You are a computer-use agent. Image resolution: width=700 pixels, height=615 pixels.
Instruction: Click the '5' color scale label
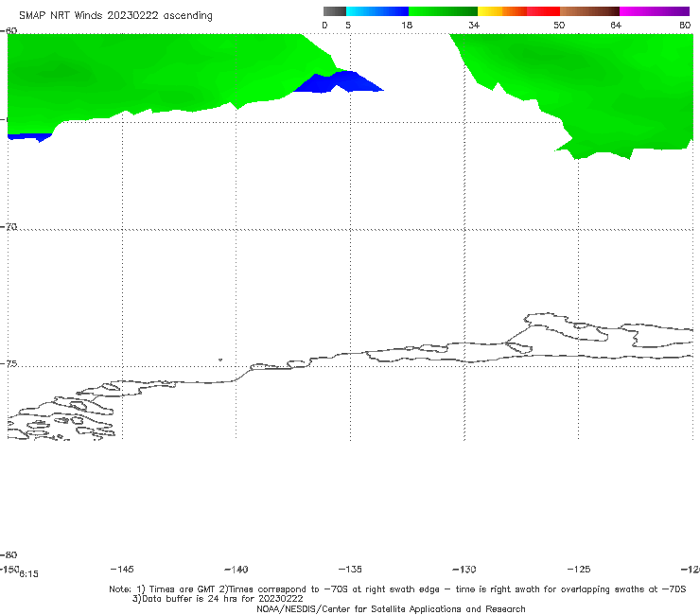tap(348, 25)
